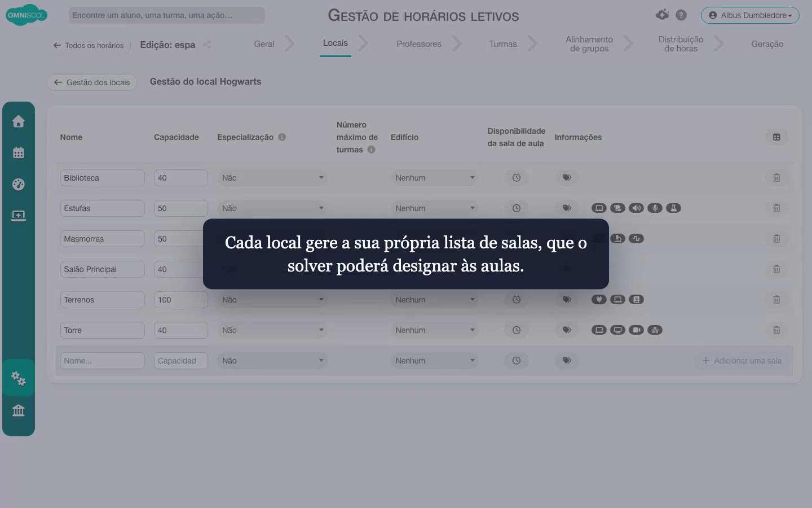Open the dashboard gauge sidebar icon

[19, 184]
